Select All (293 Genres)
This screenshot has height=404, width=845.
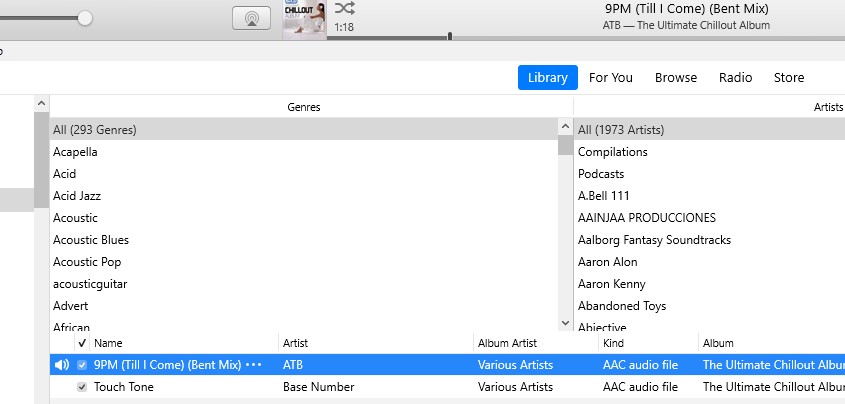[x=304, y=130]
